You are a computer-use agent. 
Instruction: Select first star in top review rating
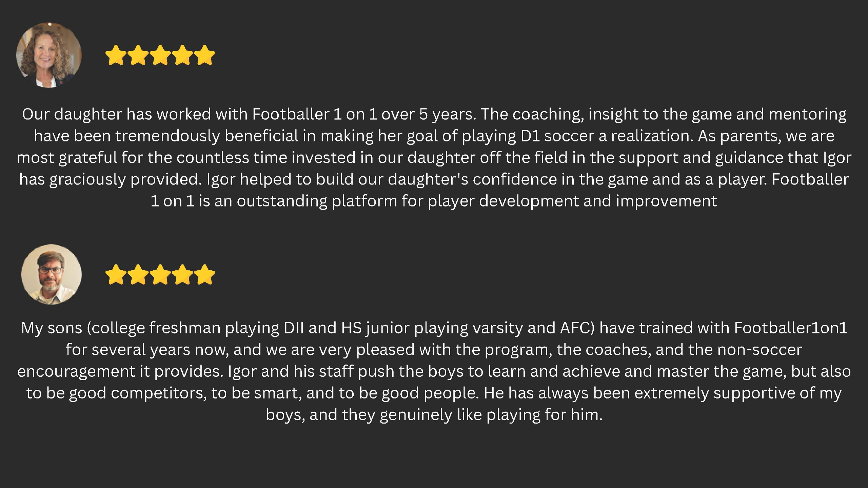(116, 55)
